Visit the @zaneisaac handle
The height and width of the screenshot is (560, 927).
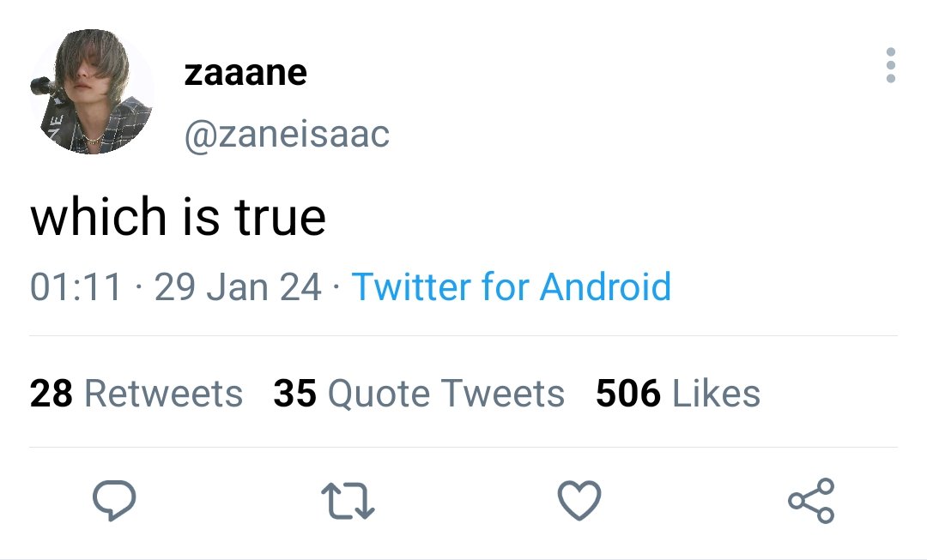[x=287, y=135]
